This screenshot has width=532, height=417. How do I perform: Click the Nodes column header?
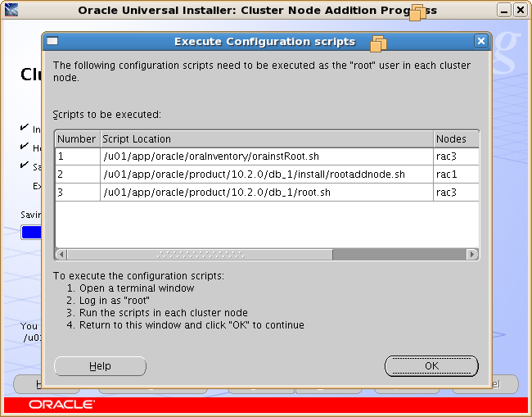point(456,139)
